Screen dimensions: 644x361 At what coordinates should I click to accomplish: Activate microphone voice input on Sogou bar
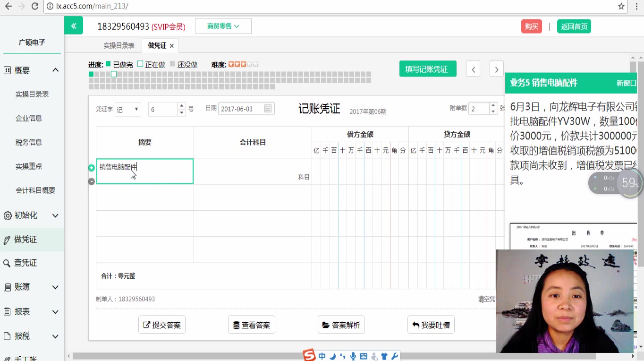coord(353,356)
